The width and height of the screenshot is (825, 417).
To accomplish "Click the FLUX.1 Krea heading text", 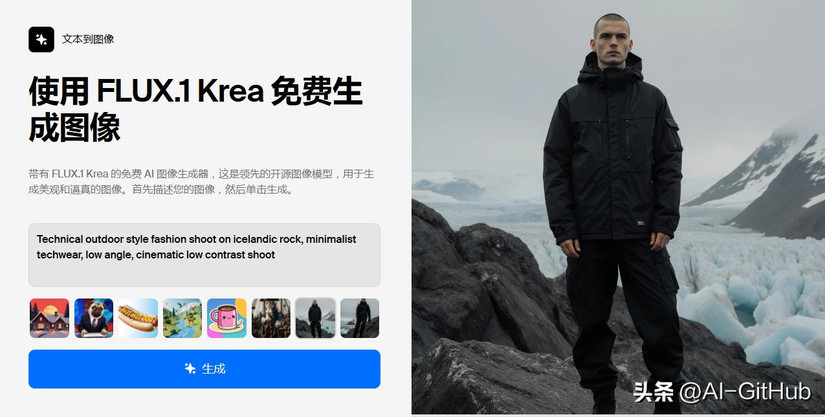I will (x=180, y=92).
